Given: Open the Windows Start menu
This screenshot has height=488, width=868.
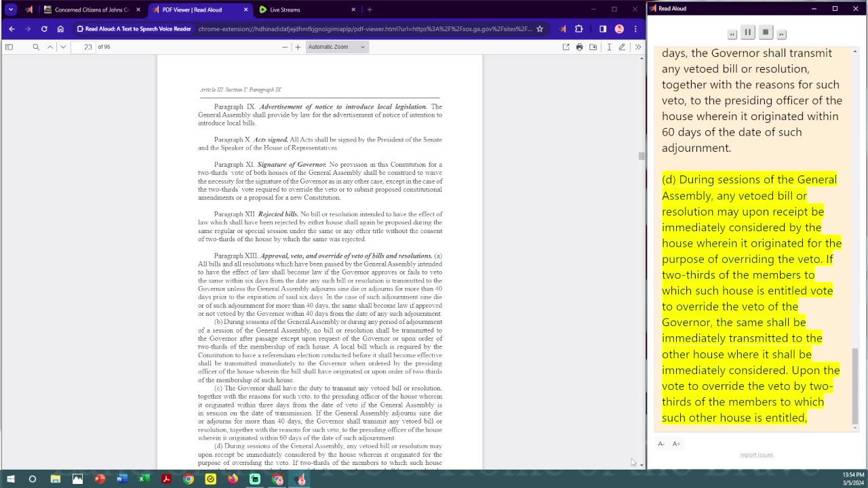Looking at the screenshot, I should (x=10, y=479).
